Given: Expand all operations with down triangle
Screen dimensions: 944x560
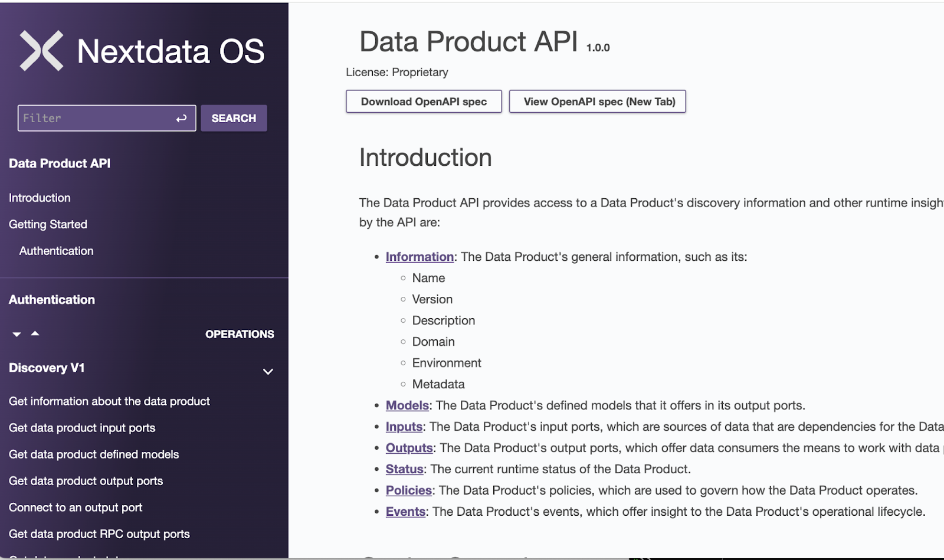Looking at the screenshot, I should 17,335.
